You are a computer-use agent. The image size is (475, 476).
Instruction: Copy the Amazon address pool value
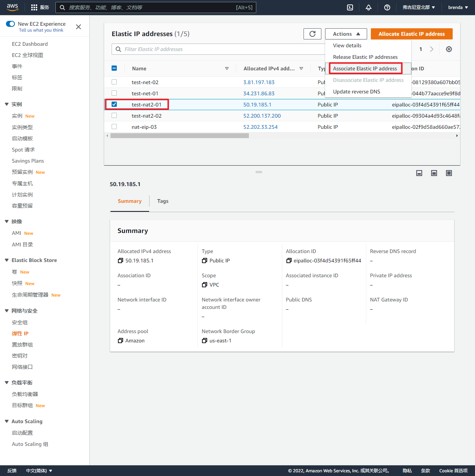point(121,341)
